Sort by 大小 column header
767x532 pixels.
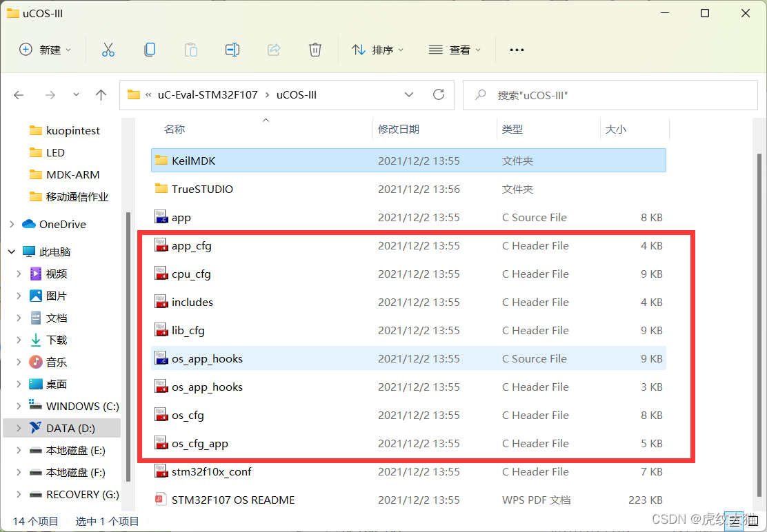616,129
